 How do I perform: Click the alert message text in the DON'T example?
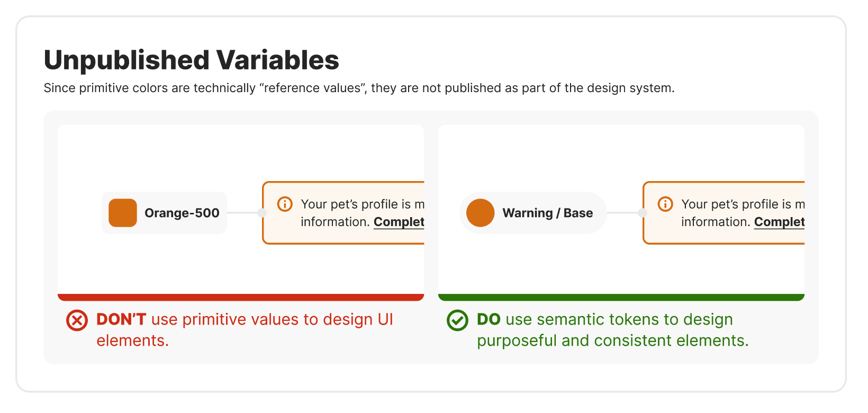[362, 204]
